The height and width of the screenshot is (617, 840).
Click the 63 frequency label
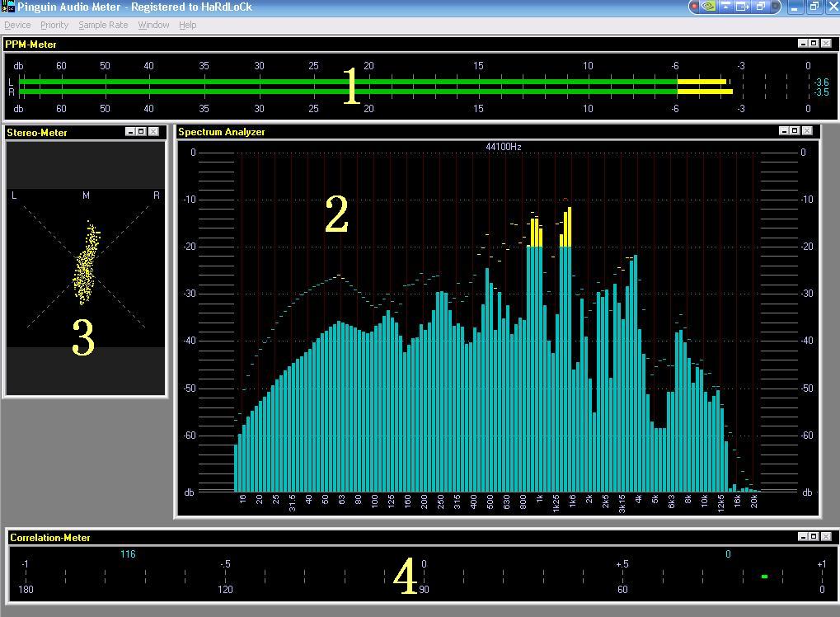point(342,500)
